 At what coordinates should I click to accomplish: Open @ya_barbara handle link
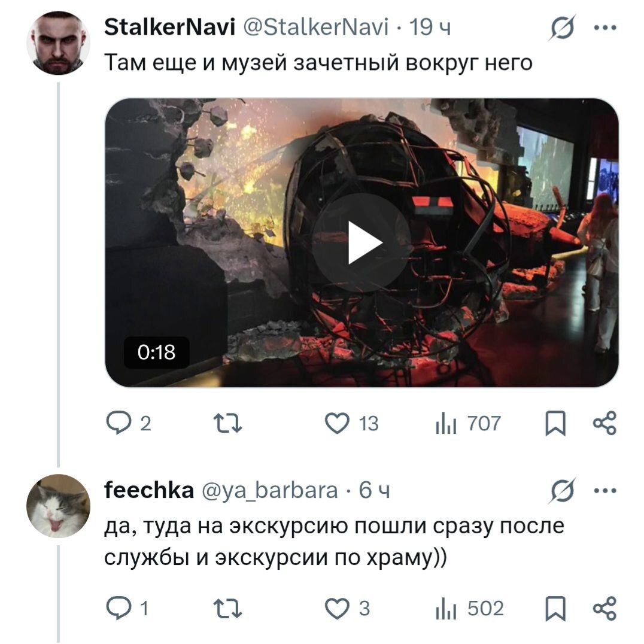click(270, 490)
